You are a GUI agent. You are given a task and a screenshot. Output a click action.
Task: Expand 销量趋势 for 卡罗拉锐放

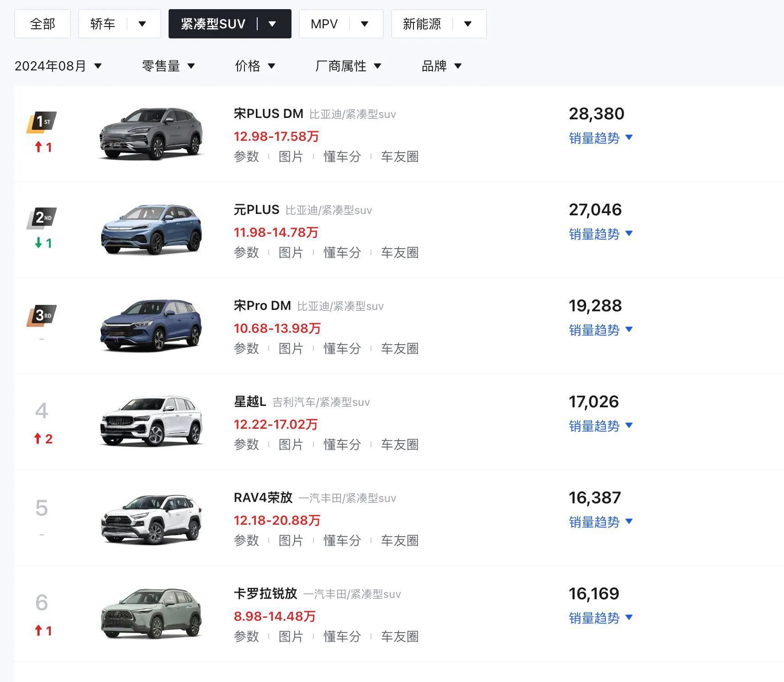(x=601, y=618)
